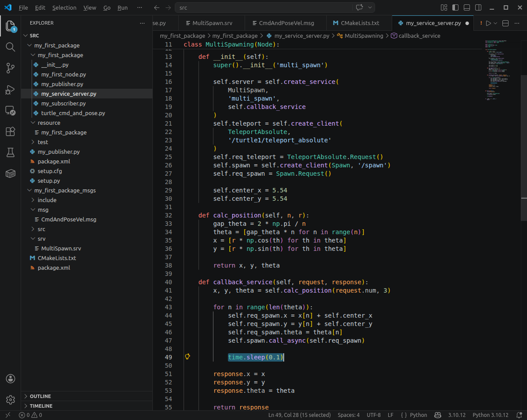
Task: Open the Manage gear menu
Action: (11, 400)
